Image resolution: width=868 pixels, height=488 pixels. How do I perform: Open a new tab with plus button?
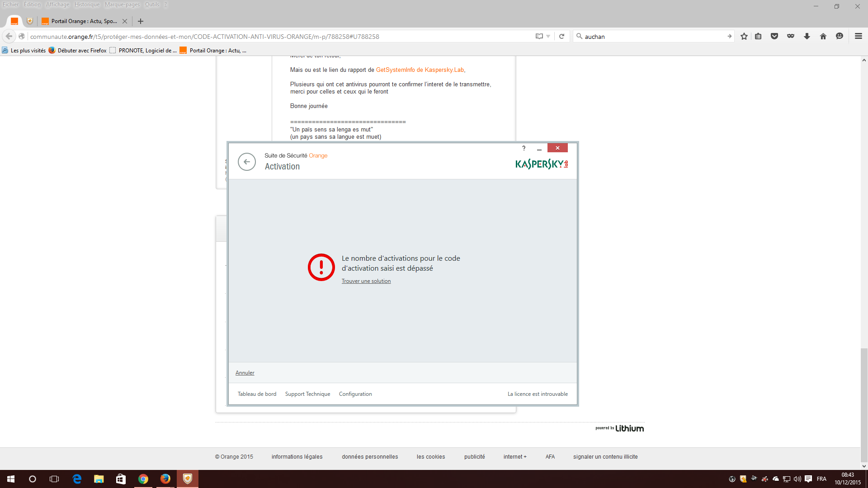141,21
